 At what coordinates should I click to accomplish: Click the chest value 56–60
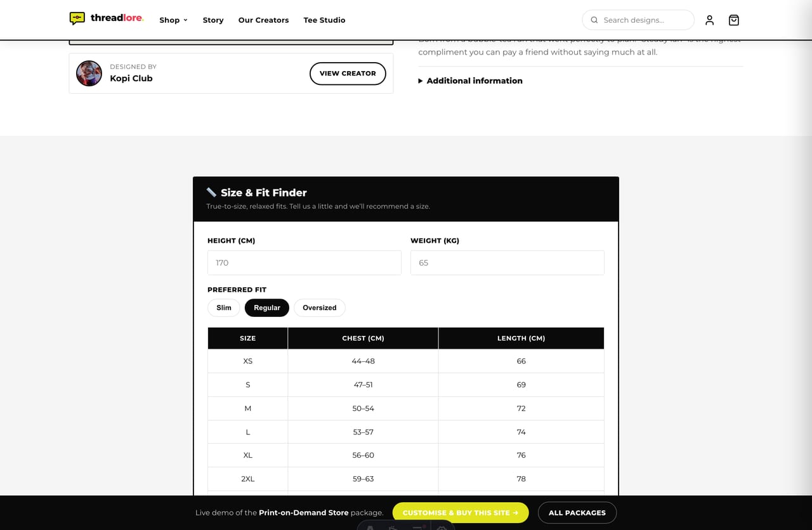click(363, 455)
